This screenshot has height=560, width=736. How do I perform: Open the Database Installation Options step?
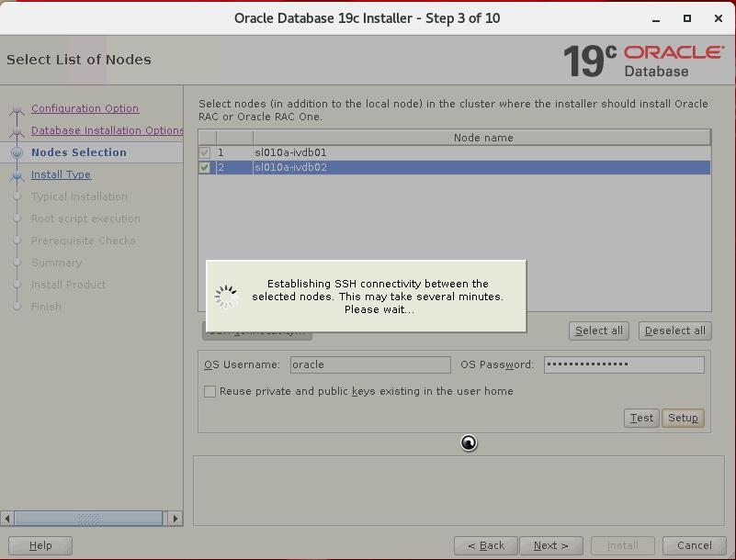[107, 130]
